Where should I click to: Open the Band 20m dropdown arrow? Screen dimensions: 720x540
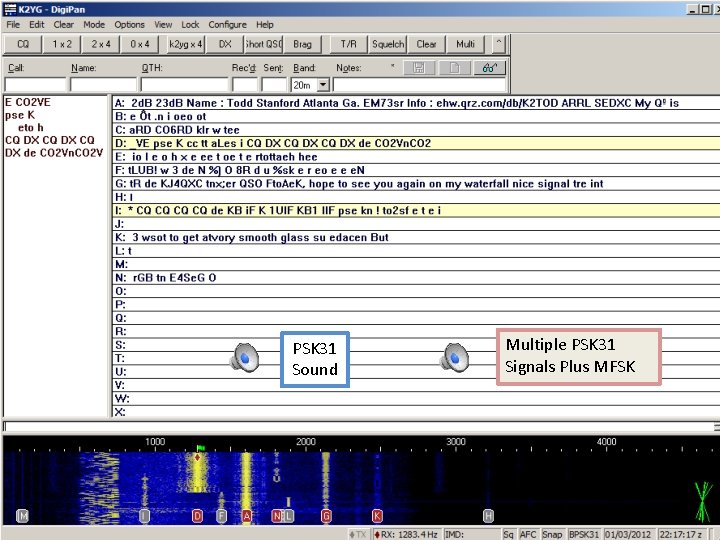click(323, 85)
